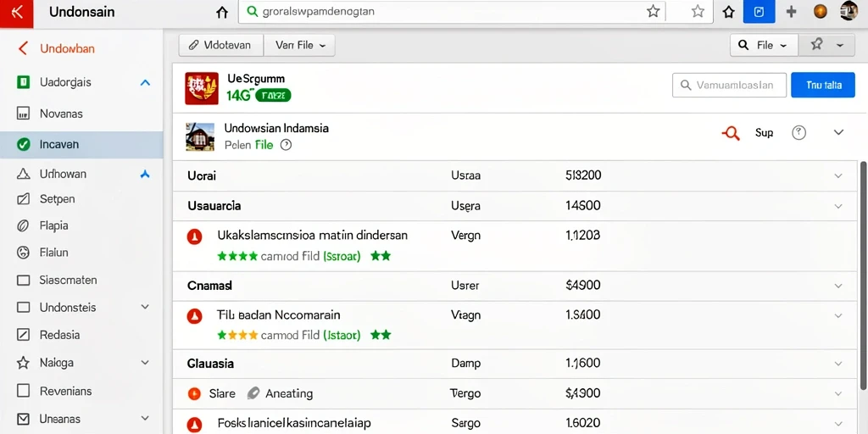Screen dimensions: 868x434
Task: Click the grey star icon next to address bar
Action: click(x=698, y=12)
